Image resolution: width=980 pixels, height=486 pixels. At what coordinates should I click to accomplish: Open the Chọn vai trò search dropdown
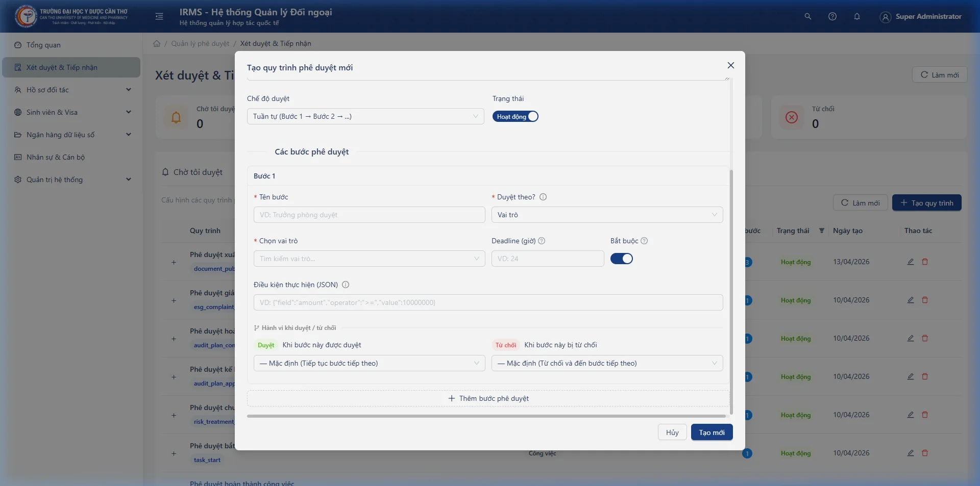coord(370,259)
